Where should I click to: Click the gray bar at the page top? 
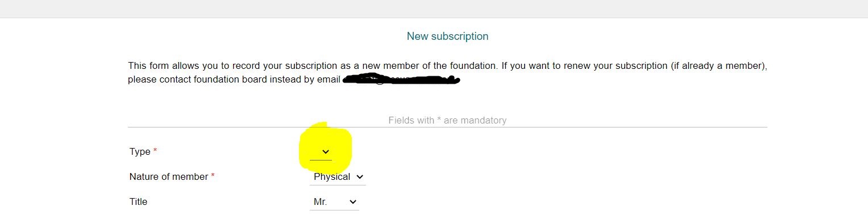tap(434, 9)
